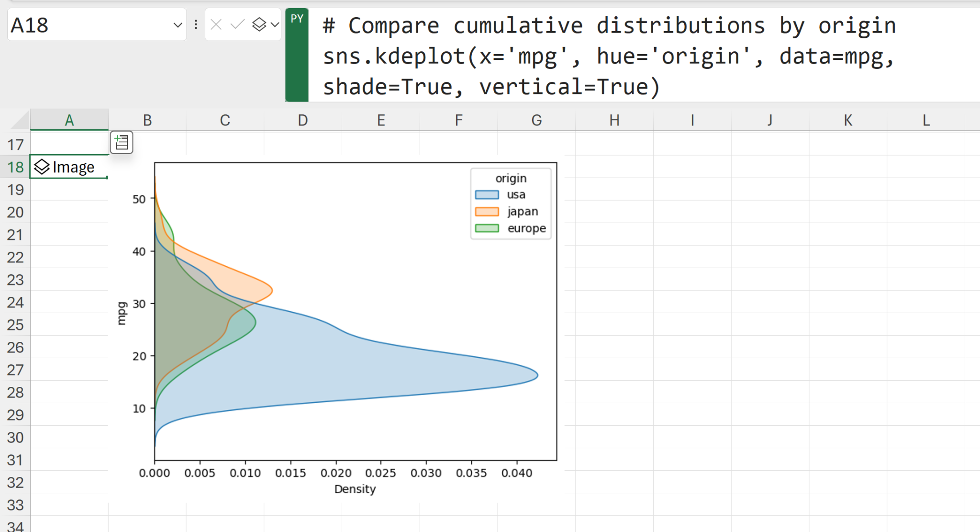Click the japan orange legend swatch

(487, 212)
